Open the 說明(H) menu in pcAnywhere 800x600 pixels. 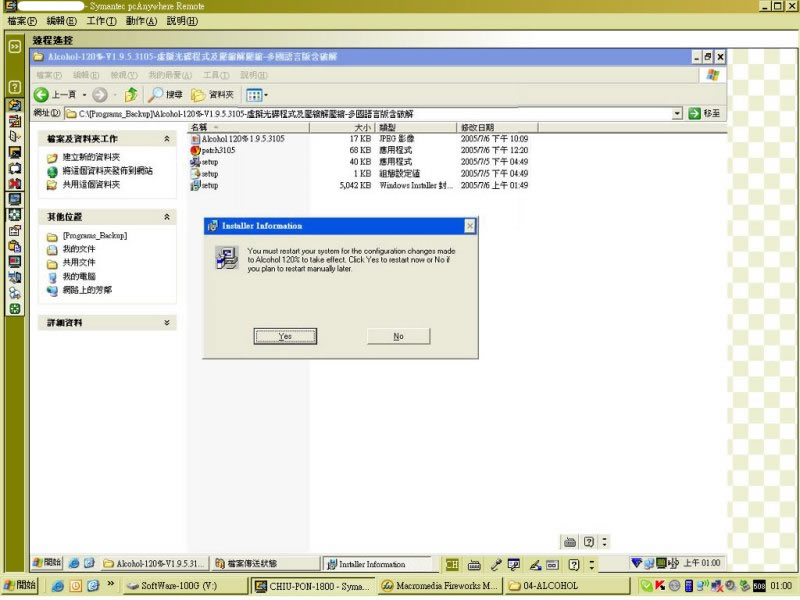tap(182, 21)
